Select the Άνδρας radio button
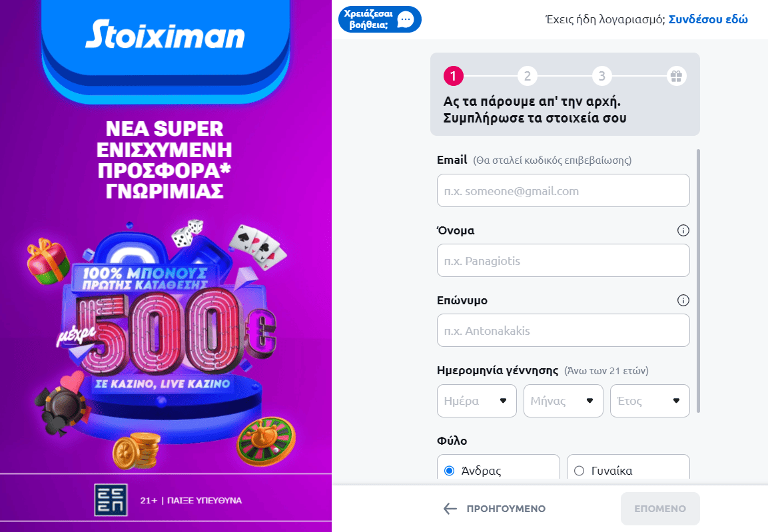Screen dimensions: 768x532 (449, 471)
